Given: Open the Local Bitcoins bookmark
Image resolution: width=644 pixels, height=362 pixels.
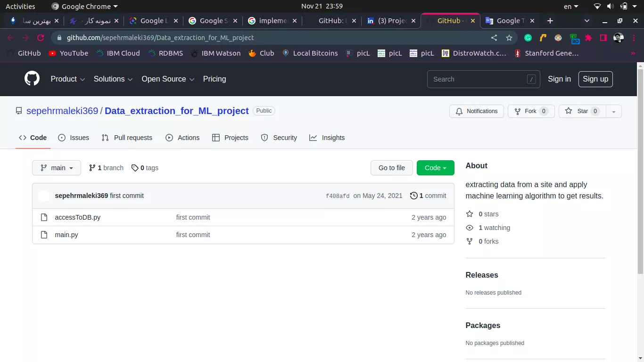Looking at the screenshot, I should pyautogui.click(x=310, y=53).
